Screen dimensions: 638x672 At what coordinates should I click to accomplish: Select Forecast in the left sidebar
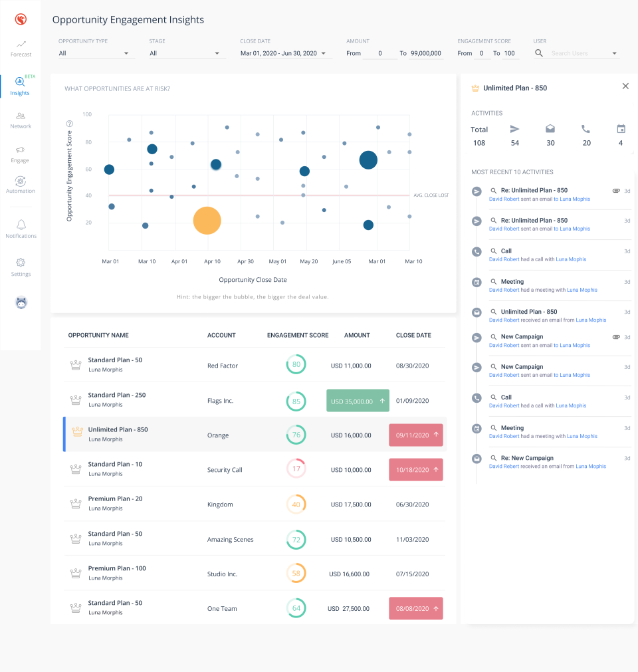(x=21, y=48)
